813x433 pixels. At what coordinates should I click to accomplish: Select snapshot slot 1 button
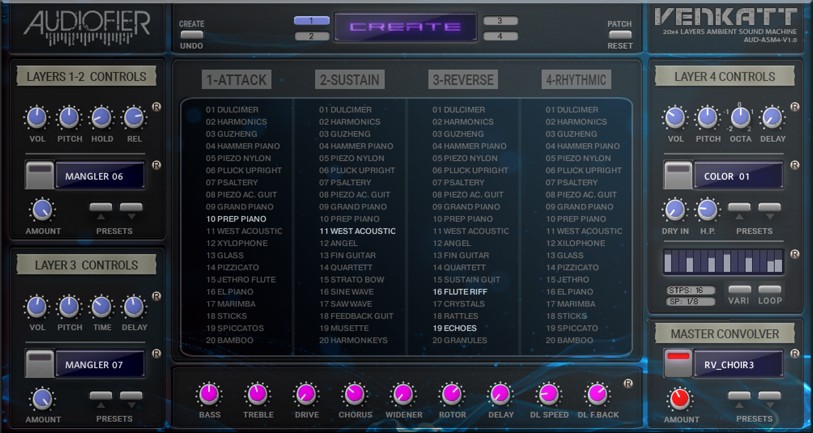[x=312, y=21]
